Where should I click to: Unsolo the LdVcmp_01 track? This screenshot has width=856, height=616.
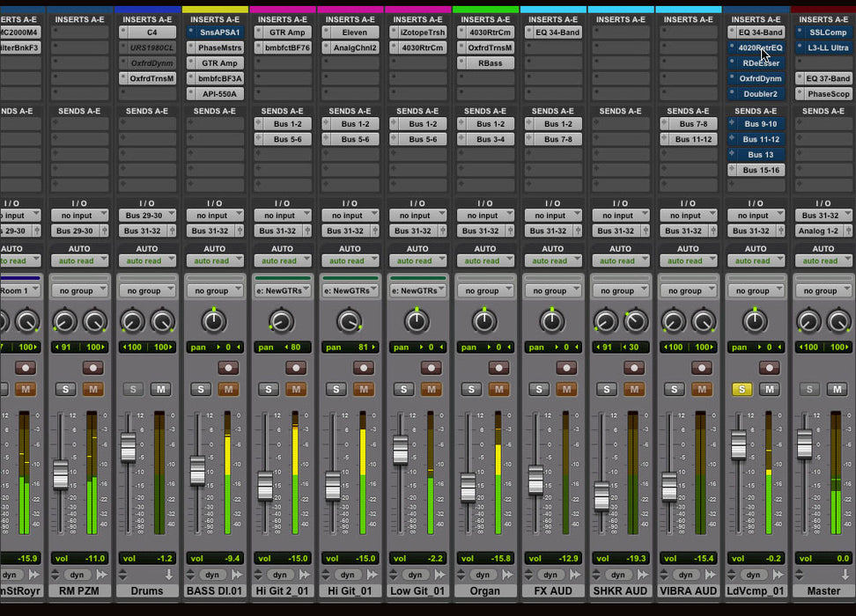click(742, 389)
